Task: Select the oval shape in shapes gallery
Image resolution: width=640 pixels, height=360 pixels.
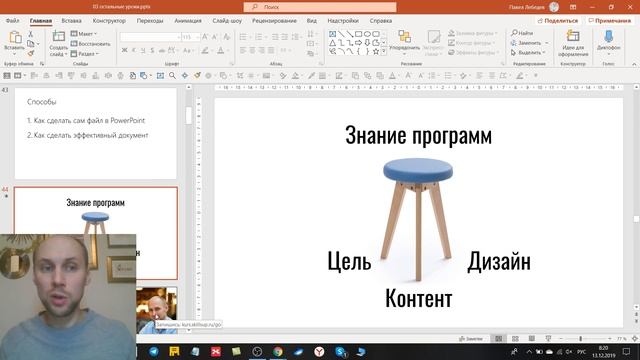Action: pos(367,34)
